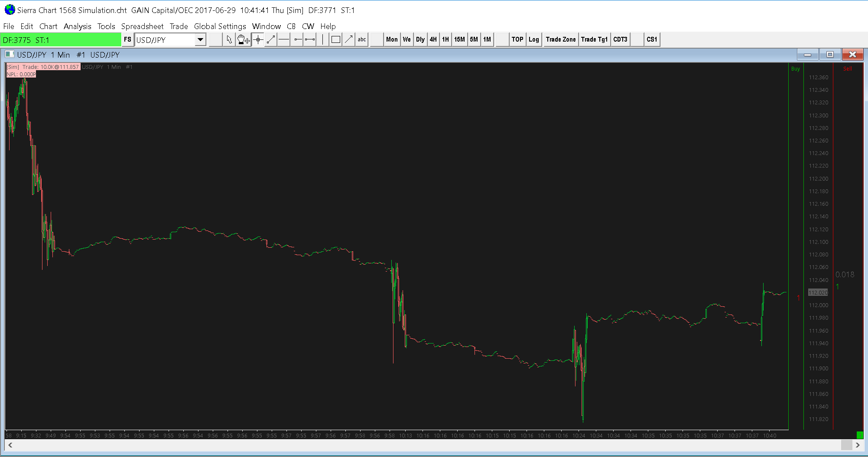Screen dimensions: 868x457
Task: Click the green square at chart bottom-right corner
Action: [x=860, y=435]
